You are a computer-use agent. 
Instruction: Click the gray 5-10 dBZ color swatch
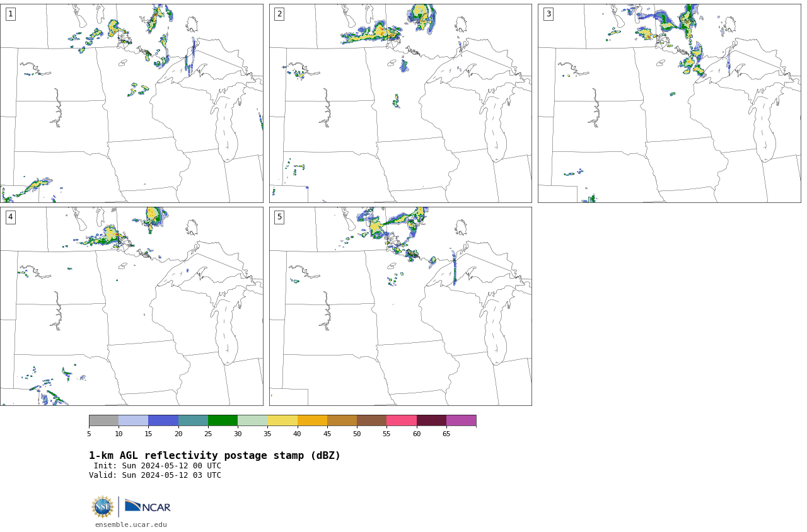click(103, 420)
